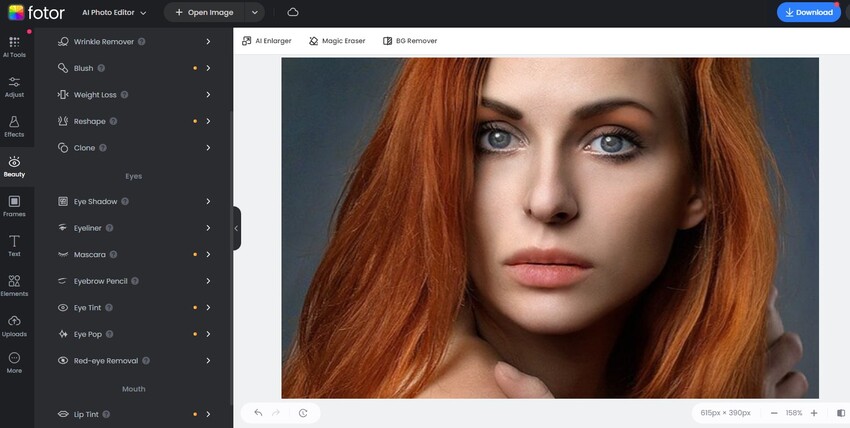Click the redo arrow
Image resolution: width=850 pixels, height=428 pixels.
click(276, 413)
